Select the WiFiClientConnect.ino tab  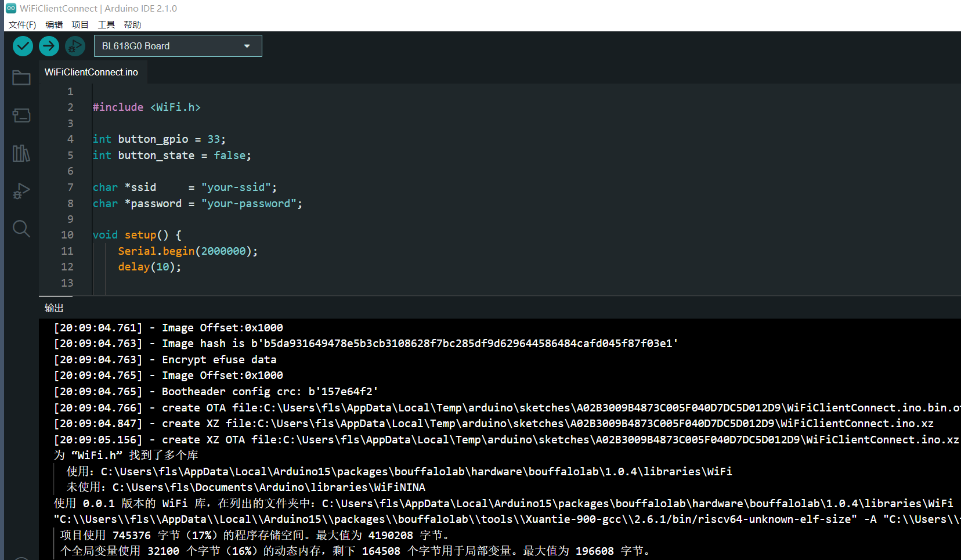(x=92, y=72)
